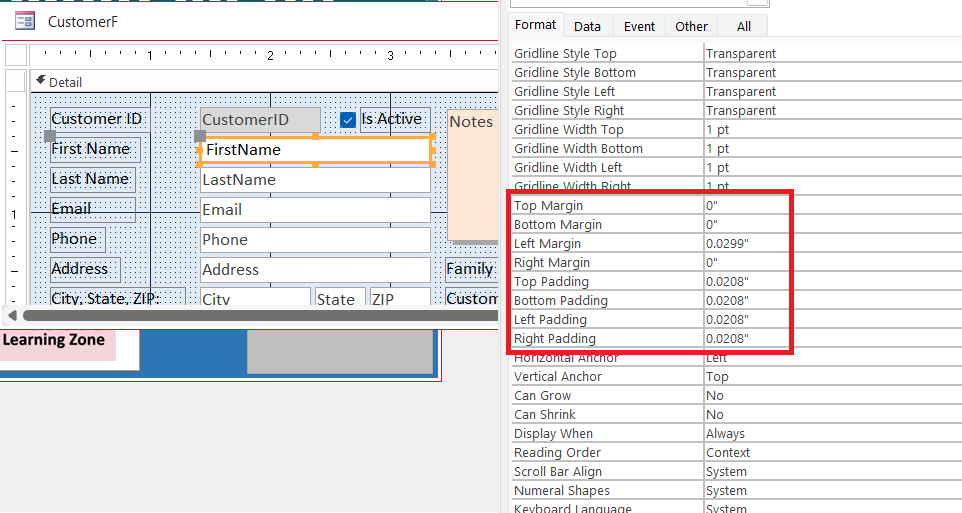Switch to the All properties tab
Viewport: 962px width, 513px height.
(x=743, y=27)
